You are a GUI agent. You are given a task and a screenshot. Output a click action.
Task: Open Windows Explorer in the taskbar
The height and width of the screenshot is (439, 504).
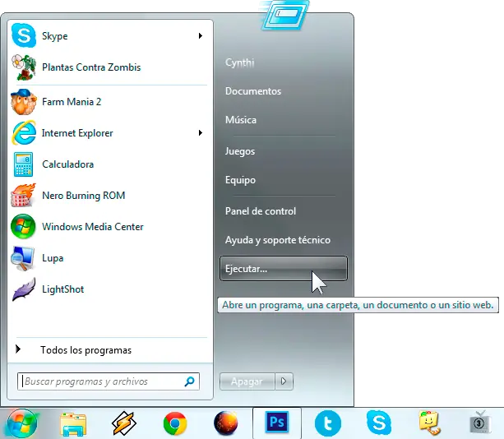point(73,424)
